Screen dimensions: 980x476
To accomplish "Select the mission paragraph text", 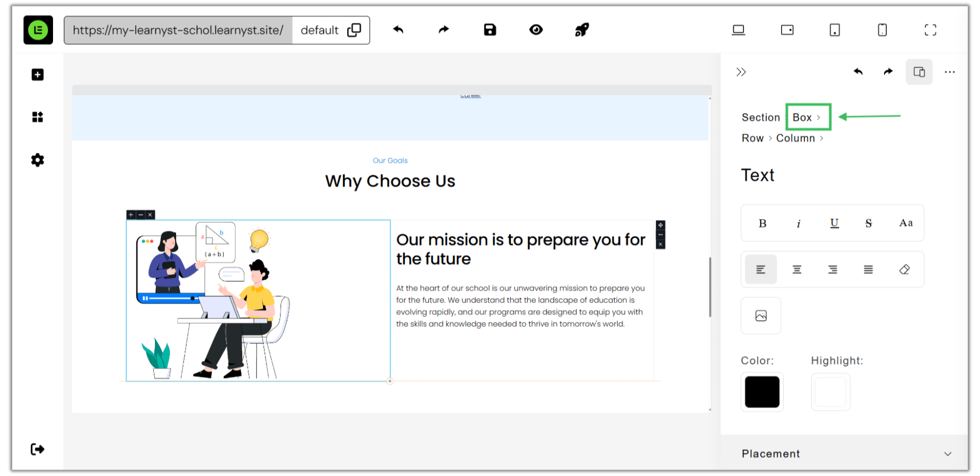I will [x=521, y=306].
